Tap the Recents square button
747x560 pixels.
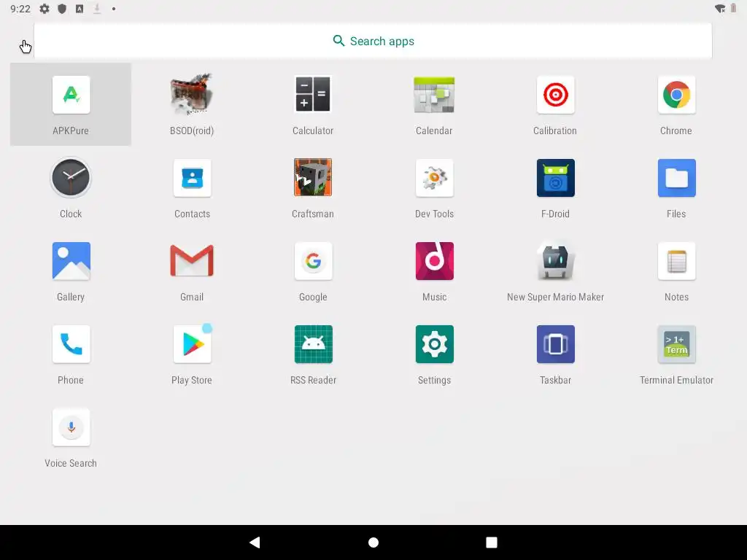click(x=492, y=542)
